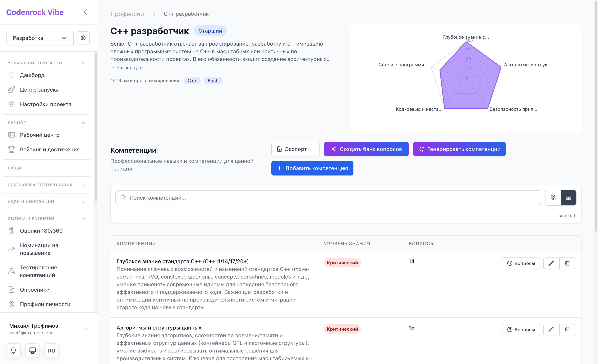The height and width of the screenshot is (364, 598).
Task: Click the monitor theme icon
Action: [x=33, y=350]
